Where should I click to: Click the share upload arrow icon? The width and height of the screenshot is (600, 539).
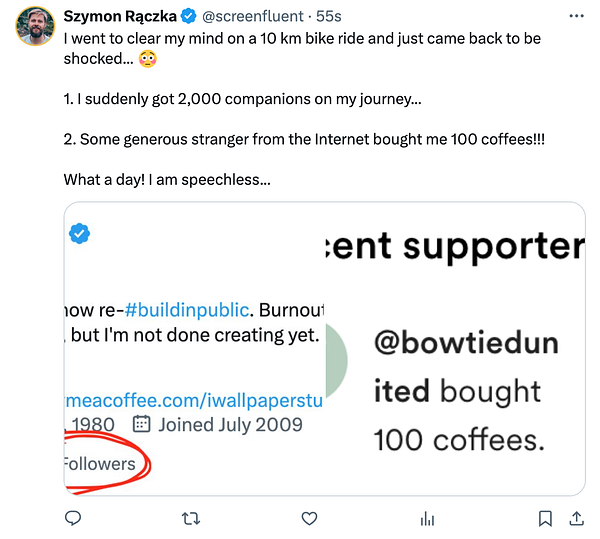point(576,518)
